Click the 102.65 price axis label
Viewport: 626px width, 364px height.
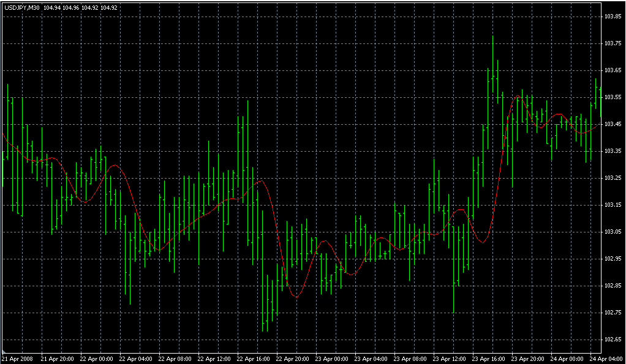click(x=613, y=339)
